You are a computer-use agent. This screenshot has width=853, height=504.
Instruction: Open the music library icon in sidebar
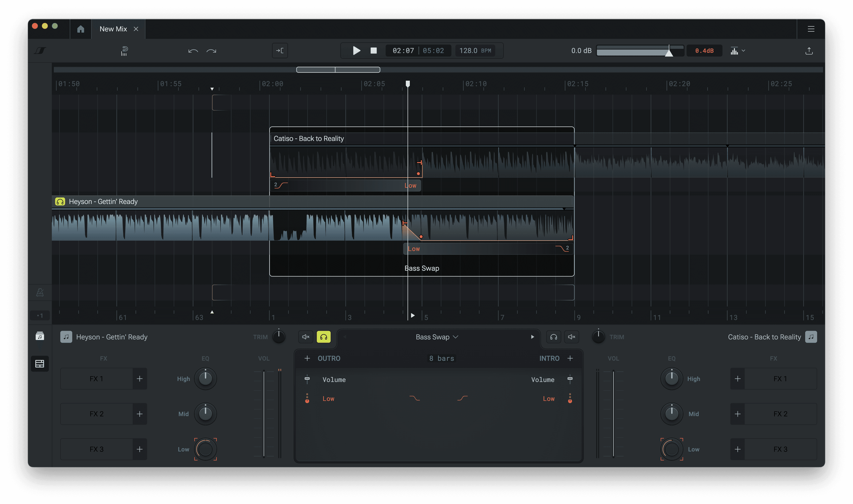pos(40,336)
